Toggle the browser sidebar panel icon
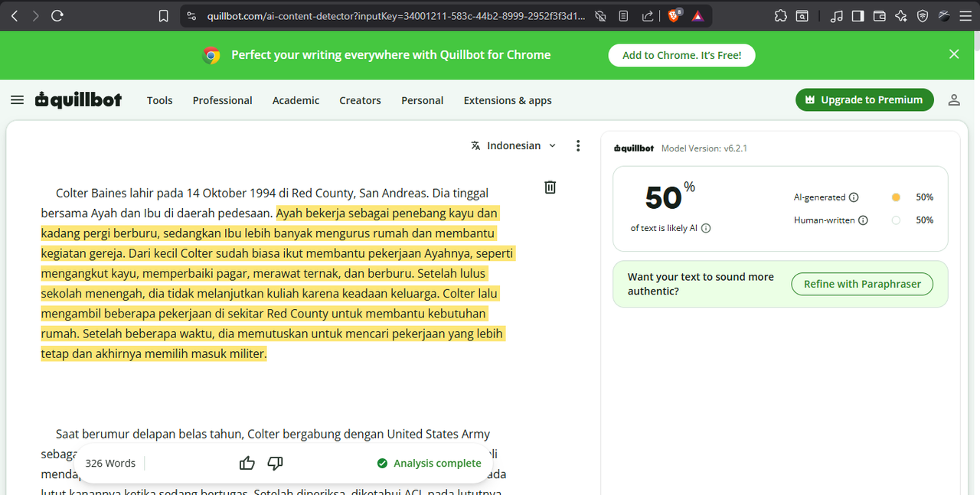Viewport: 980px width, 495px height. [858, 15]
